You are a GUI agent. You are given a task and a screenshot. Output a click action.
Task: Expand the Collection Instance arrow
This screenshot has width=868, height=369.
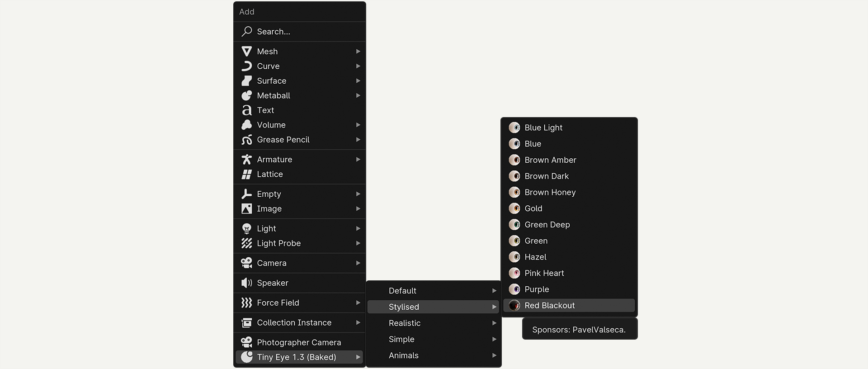(358, 323)
